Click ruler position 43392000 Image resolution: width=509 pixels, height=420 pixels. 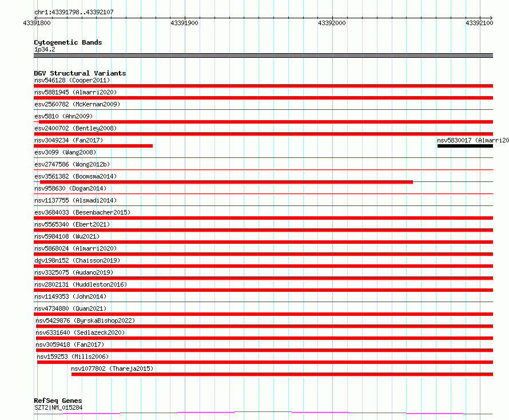[332, 23]
